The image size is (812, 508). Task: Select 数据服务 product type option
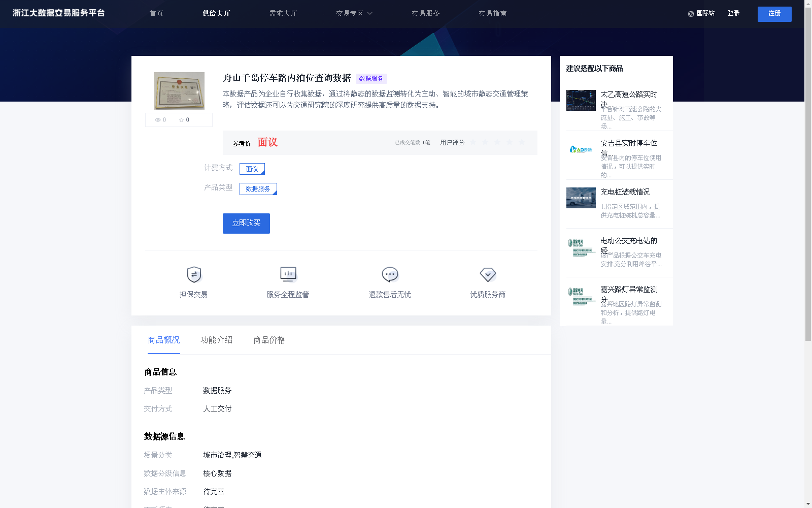(258, 189)
